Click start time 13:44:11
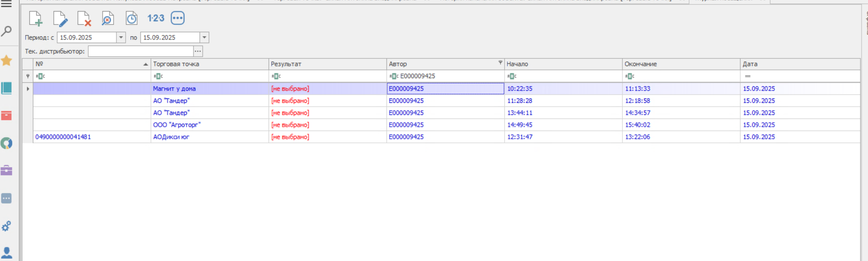868x261 pixels. pyautogui.click(x=520, y=113)
